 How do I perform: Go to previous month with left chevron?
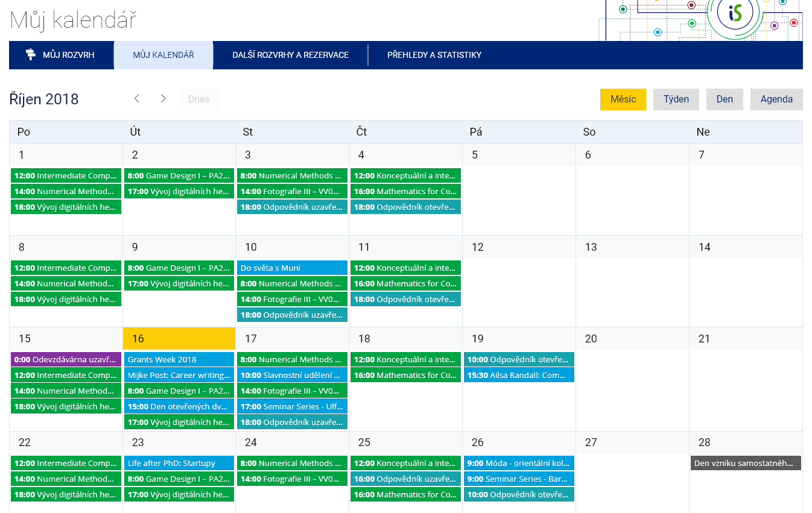point(137,99)
